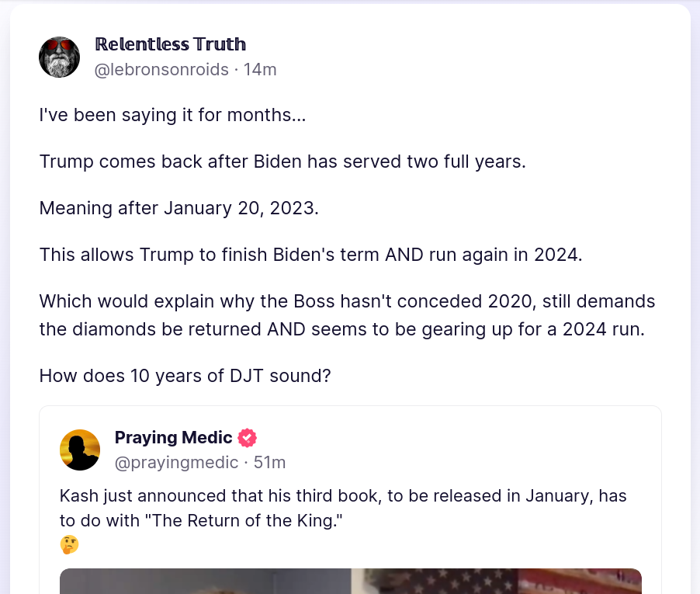
Task: Open the Relentless Truth display name link
Action: click(x=170, y=44)
